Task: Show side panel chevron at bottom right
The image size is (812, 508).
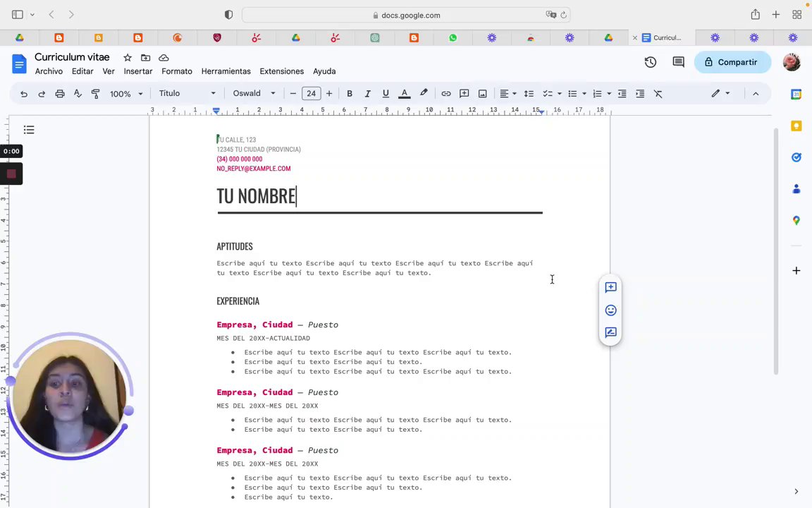Action: tap(796, 491)
